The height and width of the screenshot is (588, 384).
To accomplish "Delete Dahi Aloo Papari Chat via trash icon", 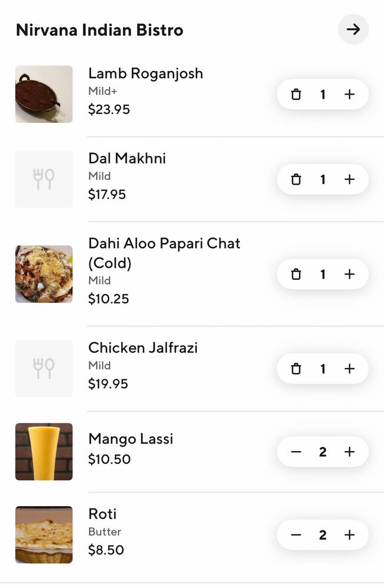I will [296, 274].
